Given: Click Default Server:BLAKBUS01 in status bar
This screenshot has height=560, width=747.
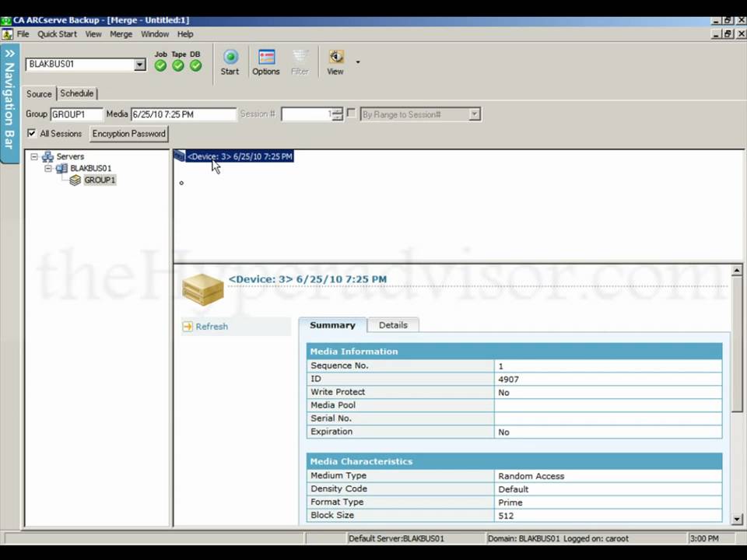Looking at the screenshot, I should click(x=396, y=538).
